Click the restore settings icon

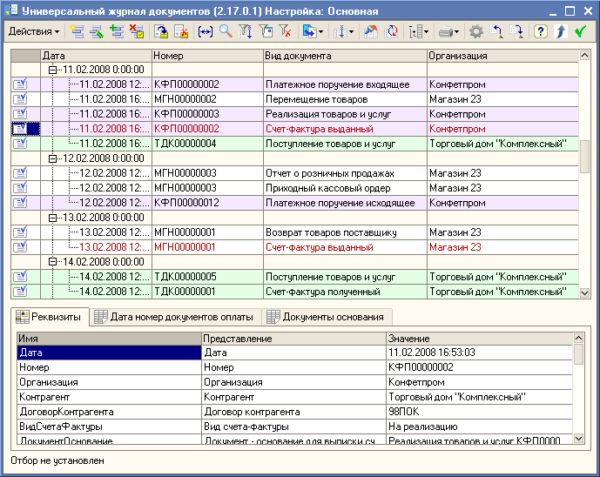[x=496, y=32]
